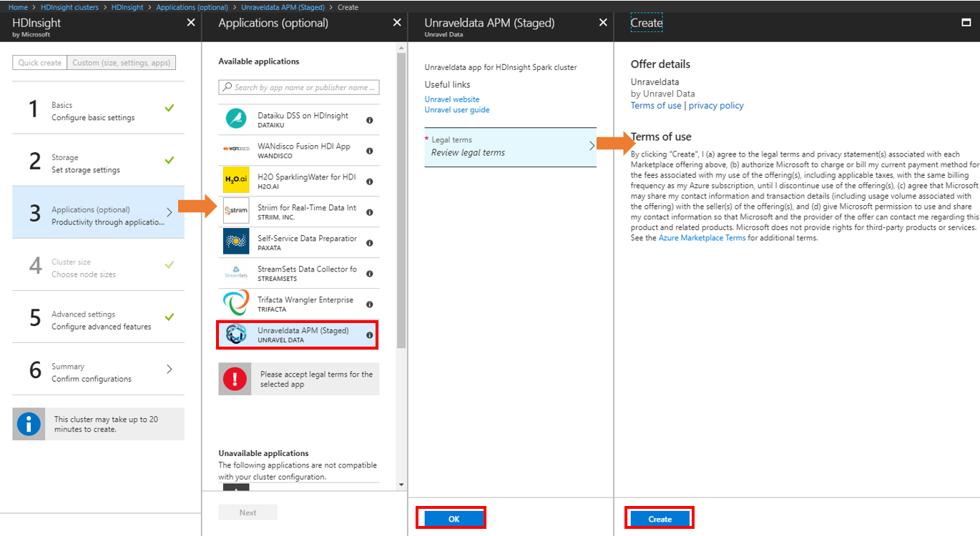Select StreamSets Data Collector
Image resolution: width=980 pixels, height=536 pixels.
click(298, 273)
